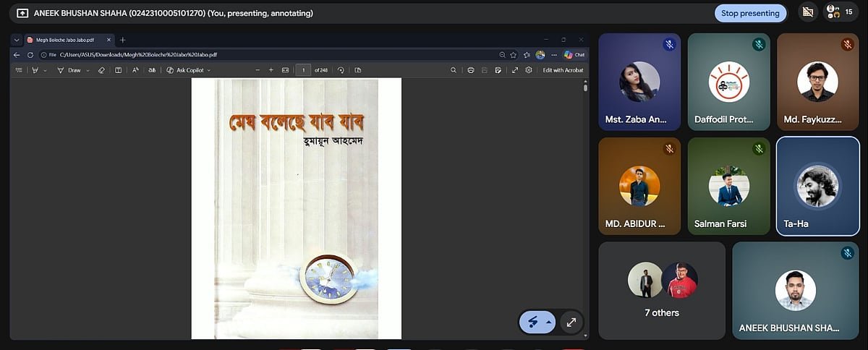Image resolution: width=868 pixels, height=350 pixels.
Task: Select Mst. Zaba An... participant tile
Action: click(639, 82)
